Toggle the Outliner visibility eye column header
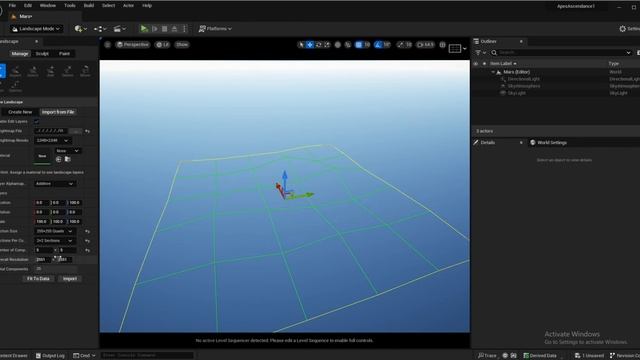640x360 pixels. point(476,64)
